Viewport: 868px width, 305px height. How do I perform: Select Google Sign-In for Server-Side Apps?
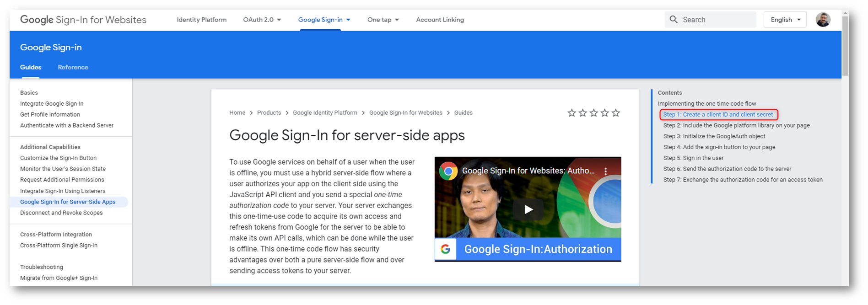[68, 202]
